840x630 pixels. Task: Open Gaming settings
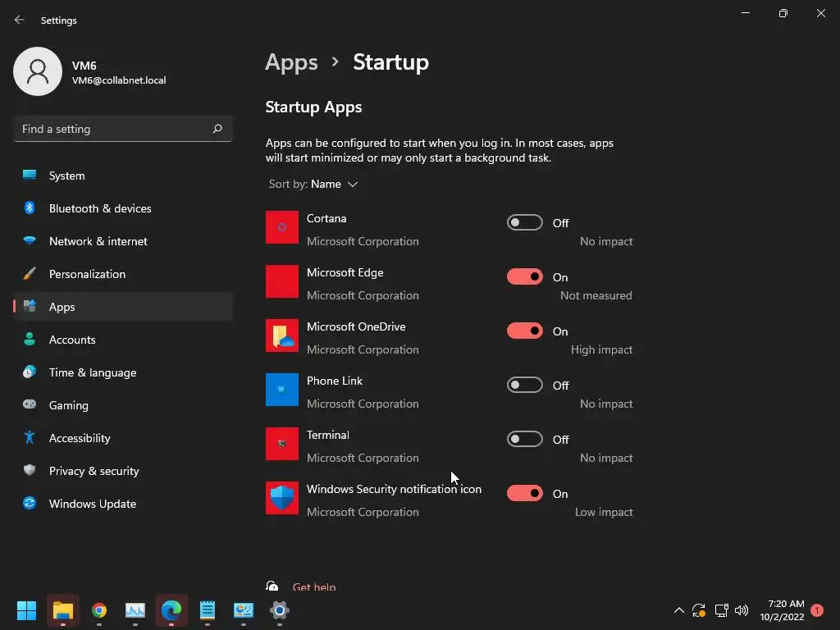(x=123, y=405)
